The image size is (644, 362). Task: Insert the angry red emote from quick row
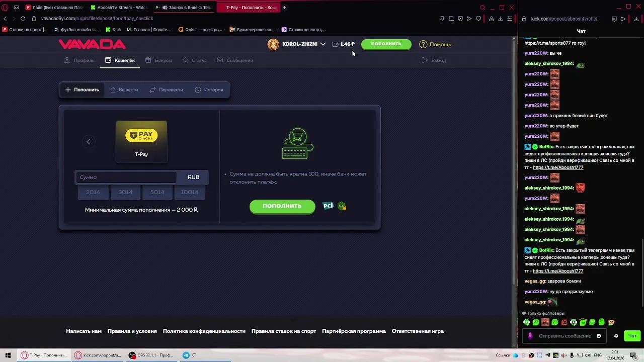(x=565, y=322)
